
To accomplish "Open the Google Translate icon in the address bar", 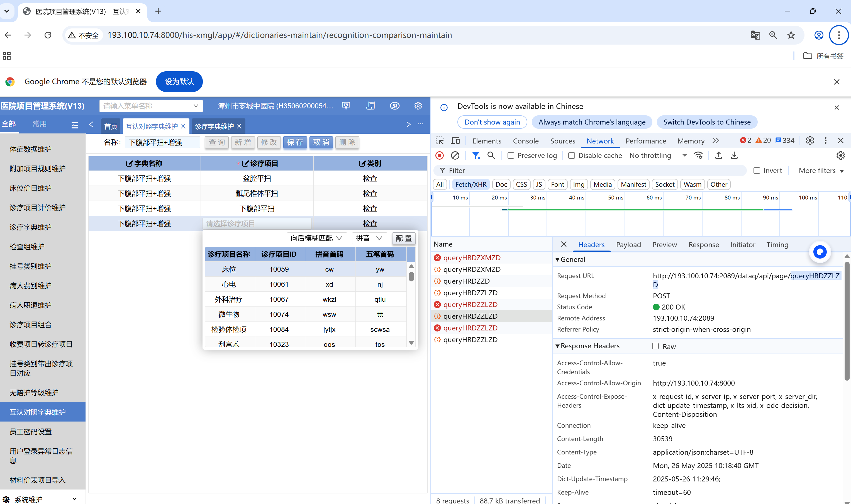I will pyautogui.click(x=755, y=35).
